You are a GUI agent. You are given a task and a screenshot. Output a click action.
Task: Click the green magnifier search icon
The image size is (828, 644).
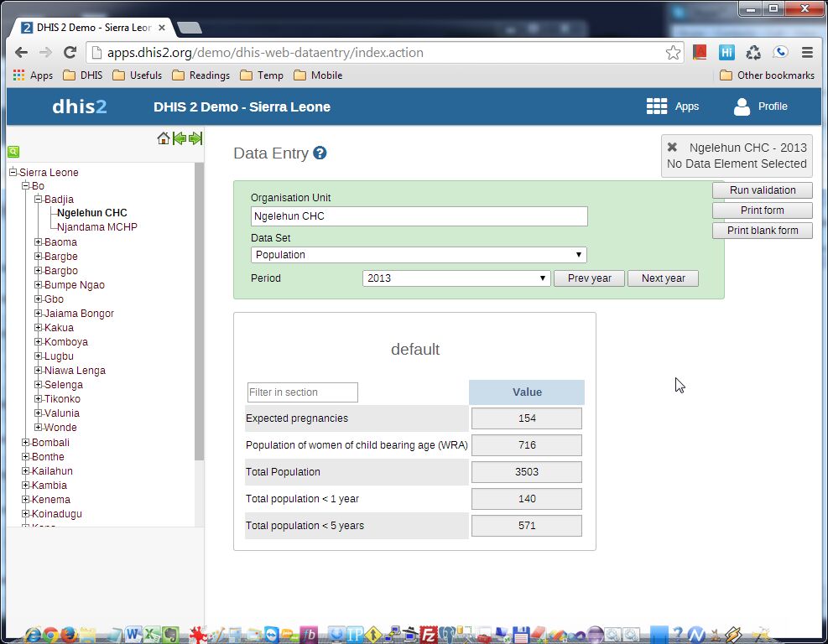13,152
